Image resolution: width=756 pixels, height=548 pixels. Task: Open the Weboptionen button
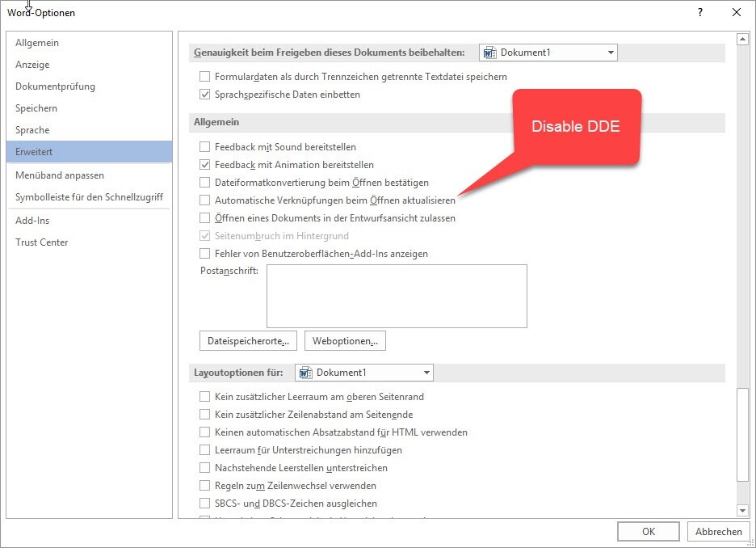345,341
